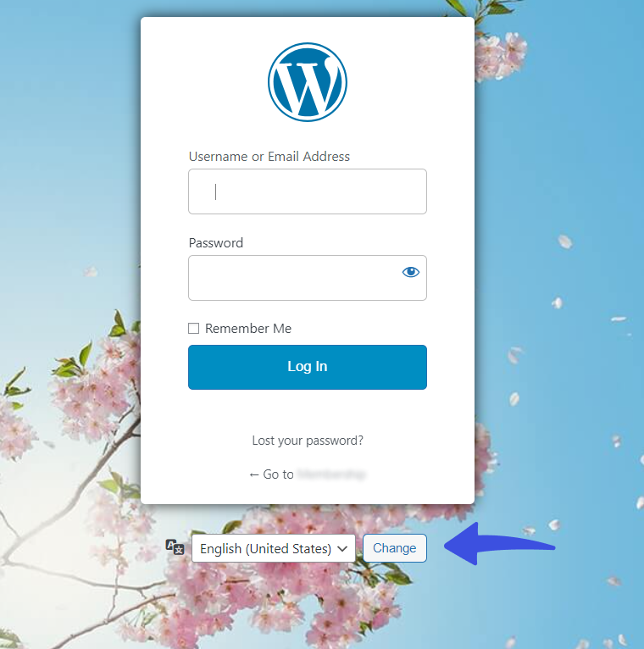Click the language translation icon

tap(175, 547)
